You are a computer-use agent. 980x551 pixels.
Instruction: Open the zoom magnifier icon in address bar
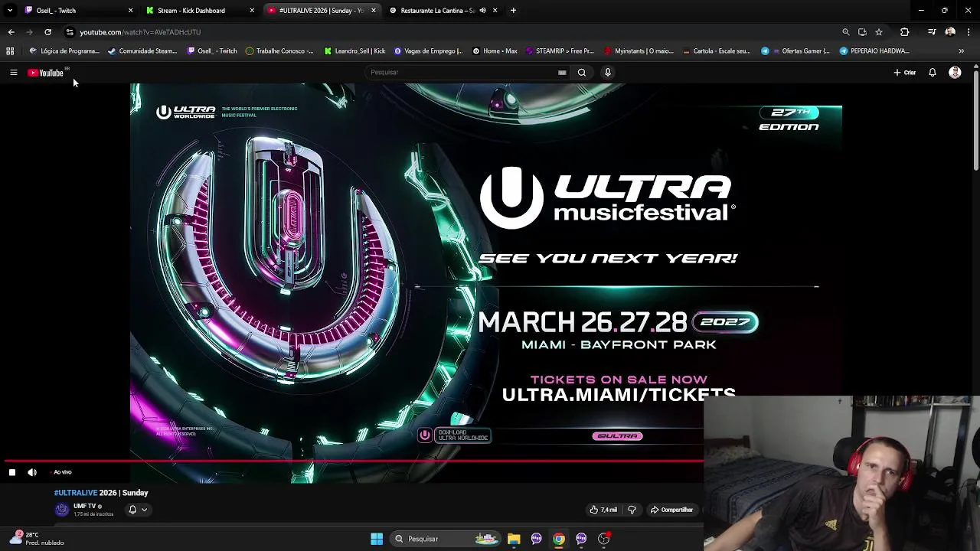[845, 32]
